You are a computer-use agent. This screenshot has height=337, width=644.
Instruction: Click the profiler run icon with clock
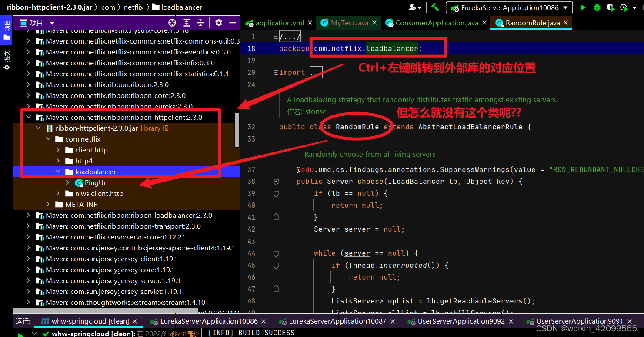624,7
